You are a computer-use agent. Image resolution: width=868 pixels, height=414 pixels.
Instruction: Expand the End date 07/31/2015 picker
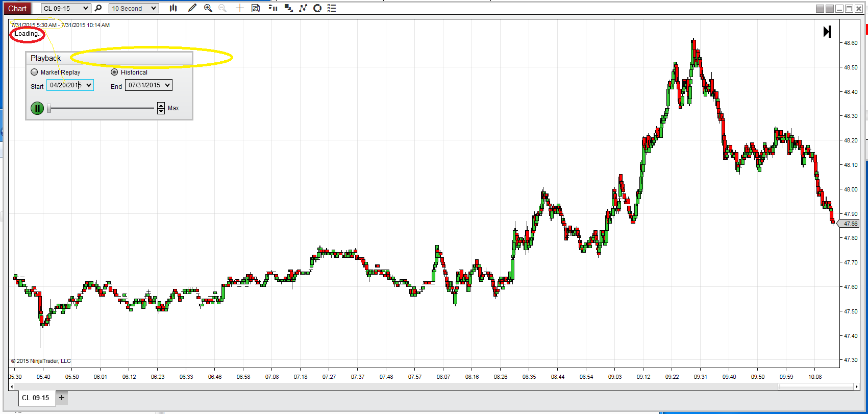click(167, 85)
